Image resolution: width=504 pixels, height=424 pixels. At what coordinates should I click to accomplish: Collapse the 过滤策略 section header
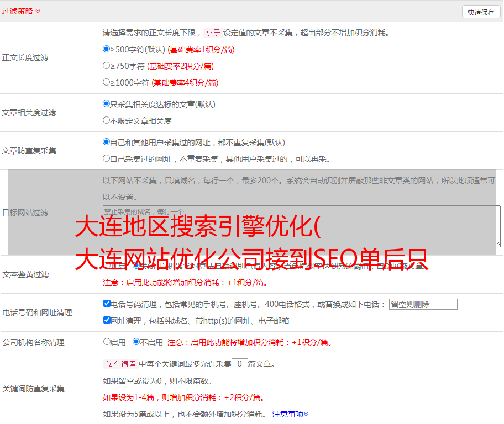click(21, 11)
